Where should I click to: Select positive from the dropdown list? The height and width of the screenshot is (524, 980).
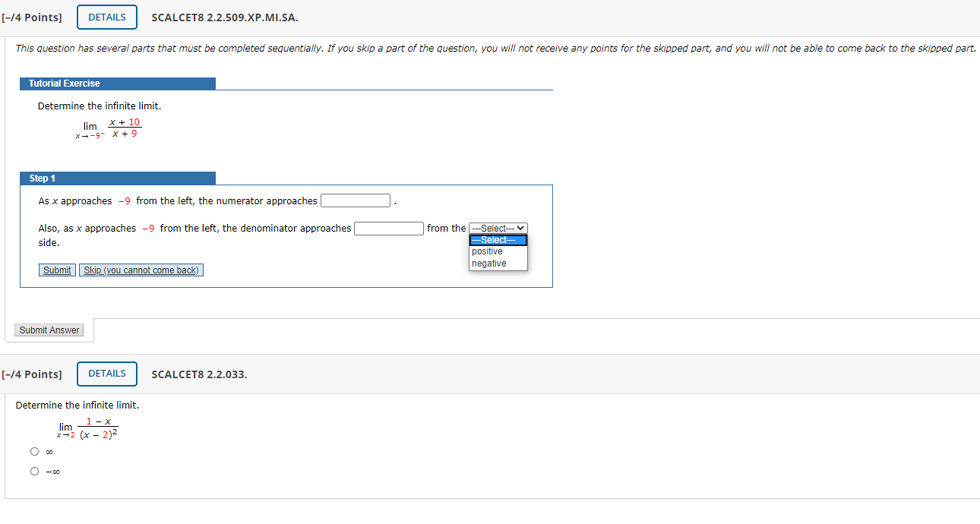pyautogui.click(x=498, y=251)
